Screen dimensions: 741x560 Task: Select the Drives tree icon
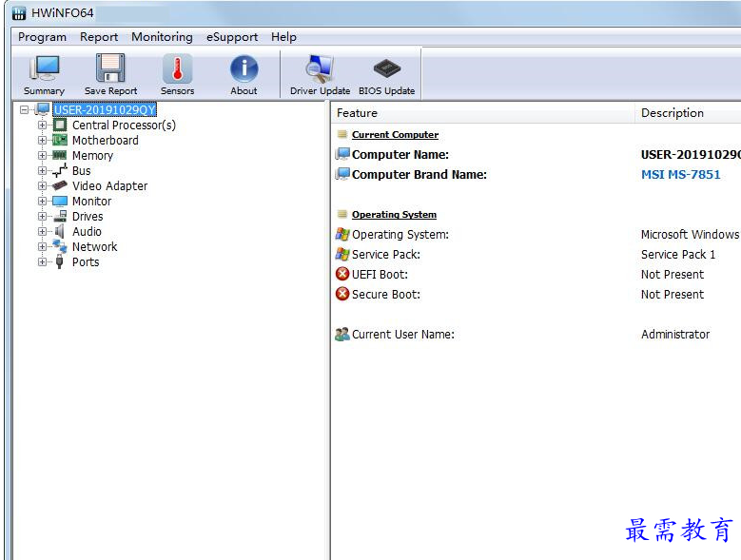coord(60,216)
